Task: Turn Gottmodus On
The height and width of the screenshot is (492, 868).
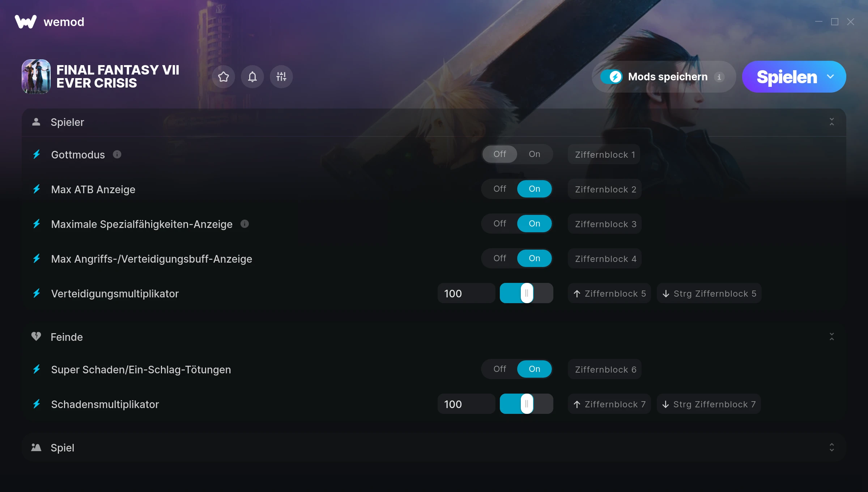Action: coord(535,154)
